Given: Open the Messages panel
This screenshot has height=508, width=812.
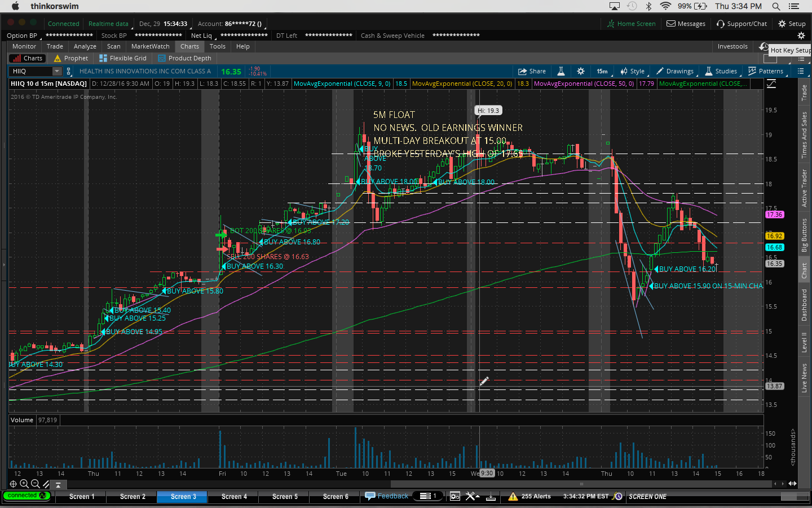Looking at the screenshot, I should tap(686, 24).
